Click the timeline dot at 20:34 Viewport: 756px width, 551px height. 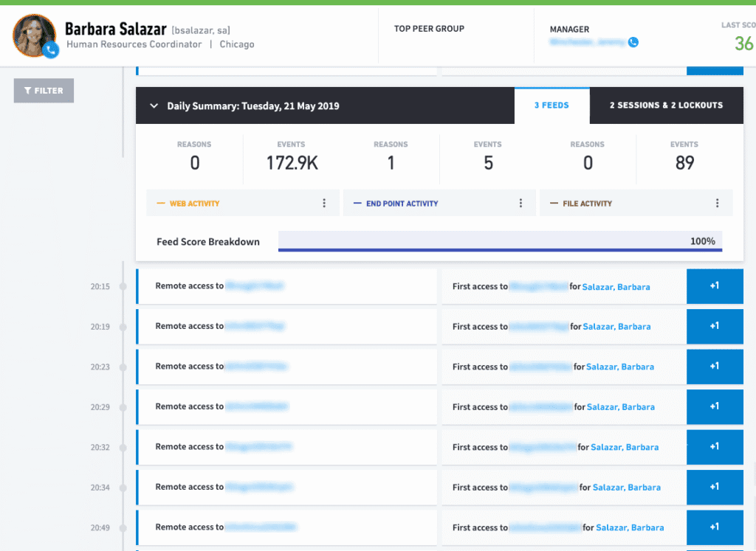pyautogui.click(x=123, y=488)
